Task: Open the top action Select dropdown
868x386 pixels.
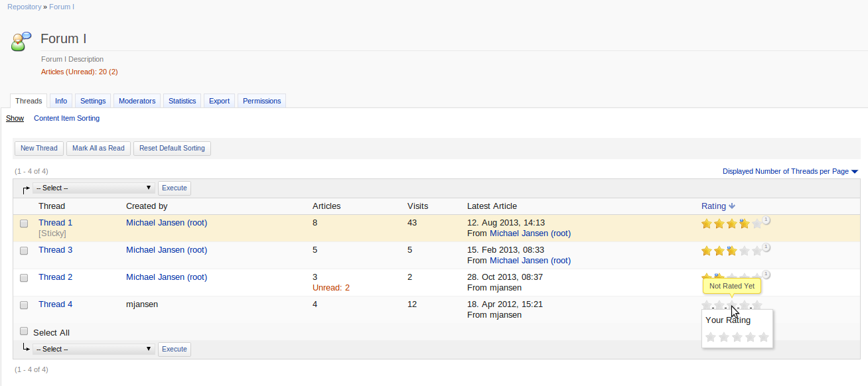Action: tap(94, 188)
